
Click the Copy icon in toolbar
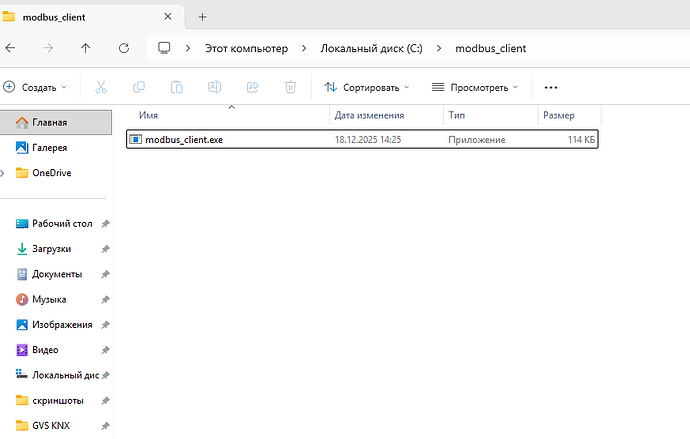tap(139, 87)
